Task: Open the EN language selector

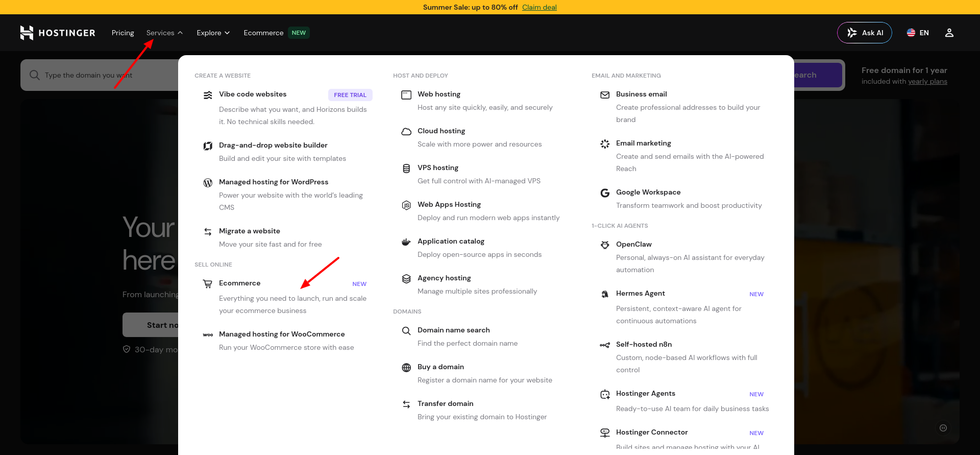Action: pos(918,33)
